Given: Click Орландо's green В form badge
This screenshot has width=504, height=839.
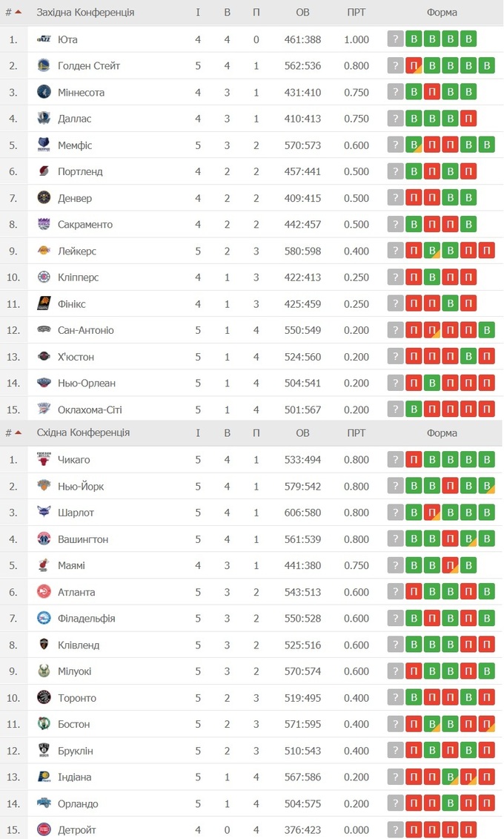Looking at the screenshot, I should click(x=451, y=803).
